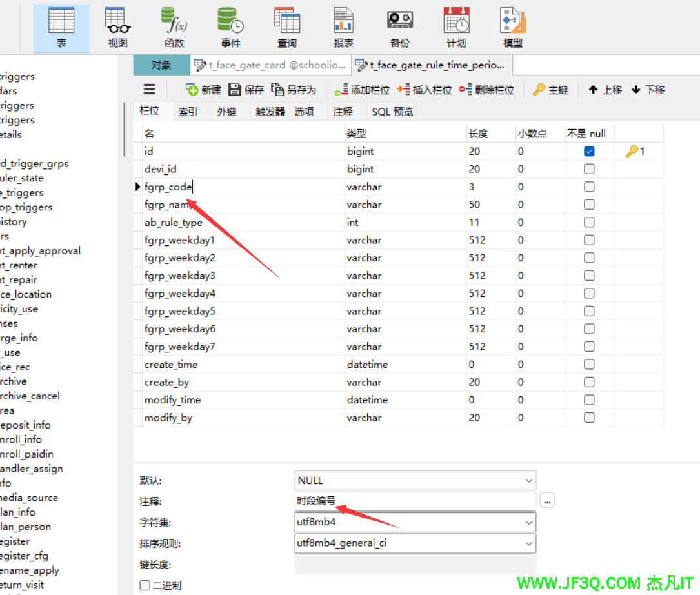Enable not-null for the fgrp_code field
Viewport: 700px width, 595px height.
point(589,187)
